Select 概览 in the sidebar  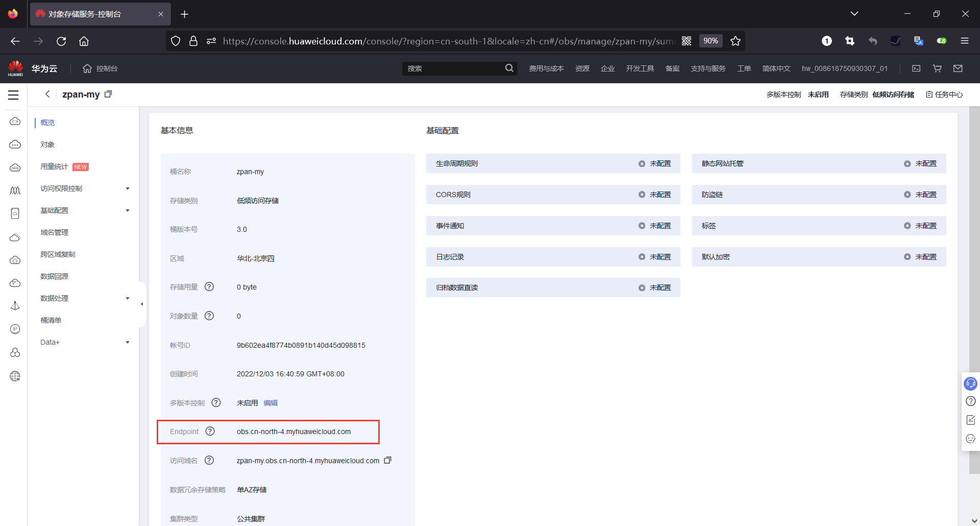[47, 123]
